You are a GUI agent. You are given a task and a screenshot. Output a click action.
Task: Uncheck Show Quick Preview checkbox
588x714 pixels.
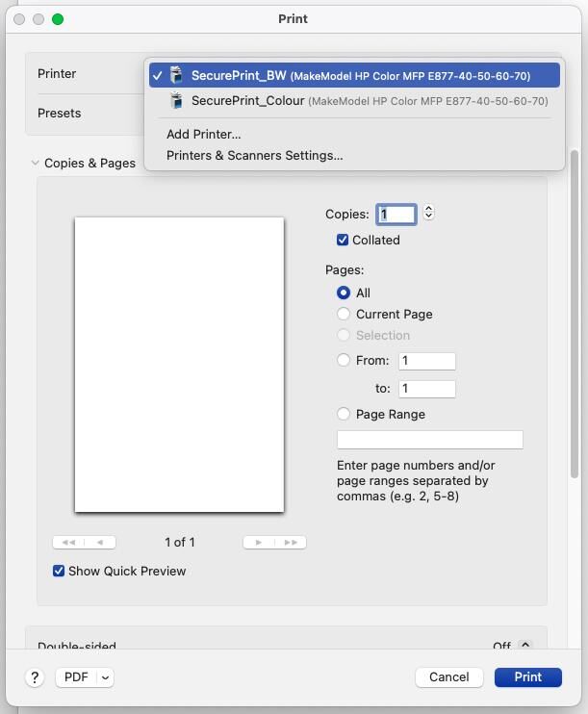tap(59, 571)
